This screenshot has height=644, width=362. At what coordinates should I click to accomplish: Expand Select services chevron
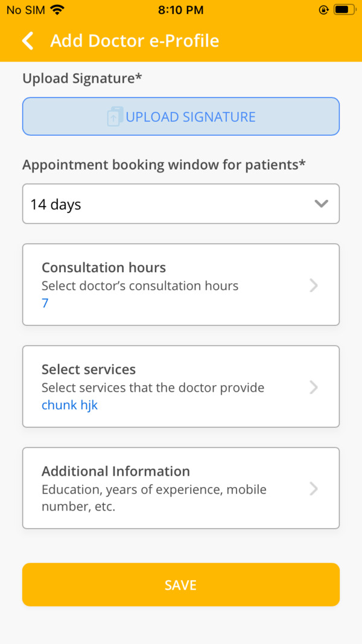point(314,387)
